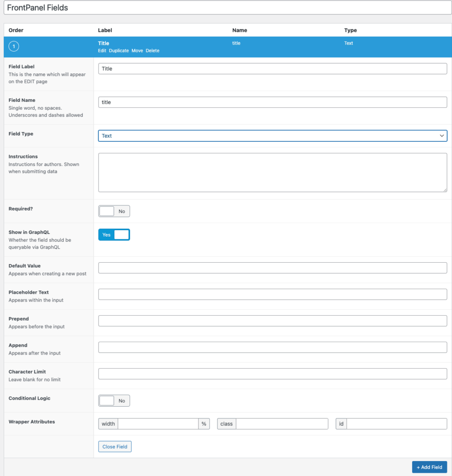Click the Type column header

click(x=350, y=30)
